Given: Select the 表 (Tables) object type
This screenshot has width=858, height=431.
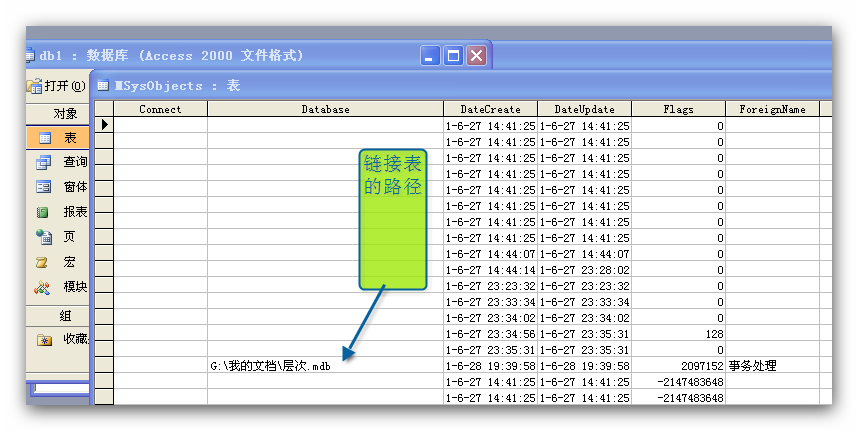Looking at the screenshot, I should point(57,138).
